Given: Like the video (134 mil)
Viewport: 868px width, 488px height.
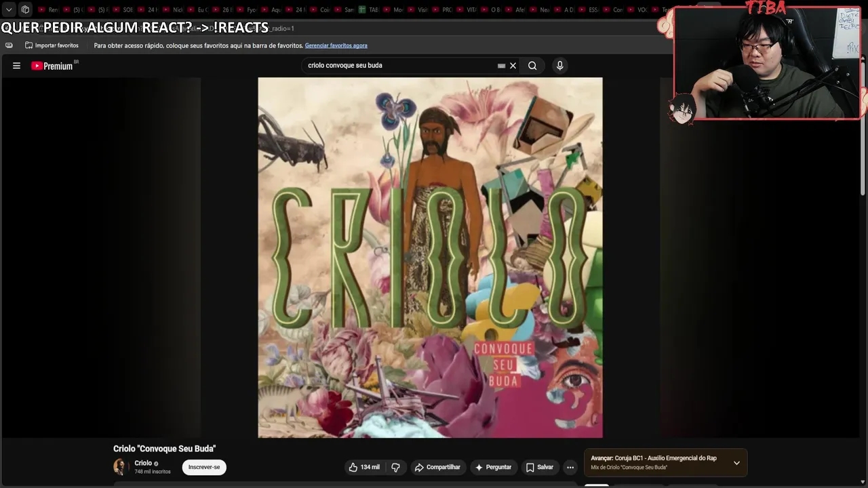Looking at the screenshot, I should 364,467.
